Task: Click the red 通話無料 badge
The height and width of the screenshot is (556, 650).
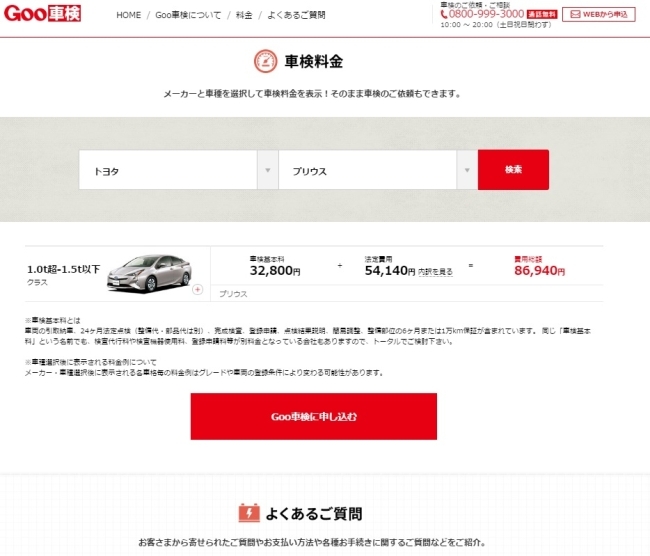Action: pyautogui.click(x=542, y=15)
